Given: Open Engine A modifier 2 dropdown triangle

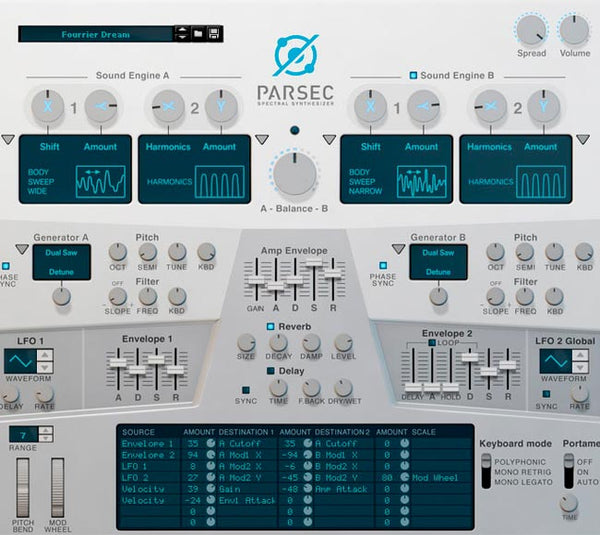Looking at the screenshot, I should [262, 139].
